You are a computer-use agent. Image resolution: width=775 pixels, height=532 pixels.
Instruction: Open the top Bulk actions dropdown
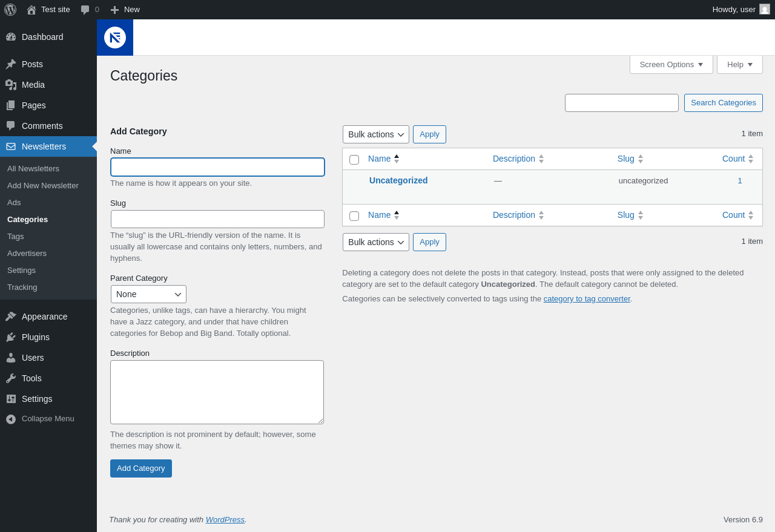376,134
